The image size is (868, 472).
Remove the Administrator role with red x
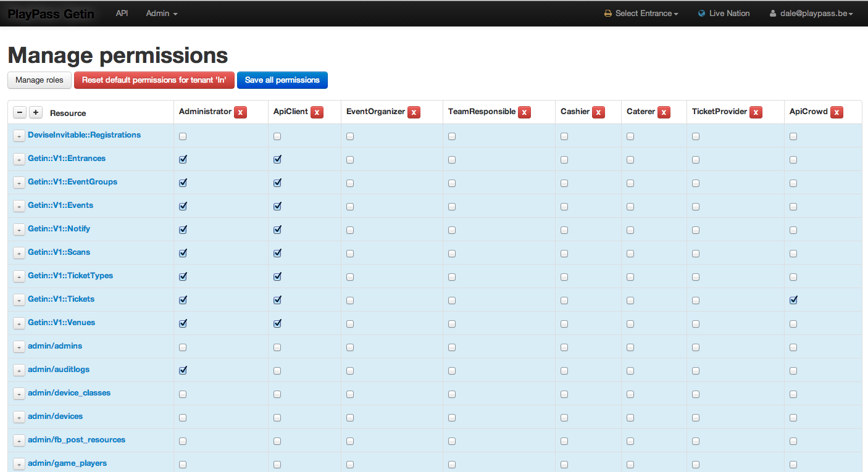tap(240, 112)
